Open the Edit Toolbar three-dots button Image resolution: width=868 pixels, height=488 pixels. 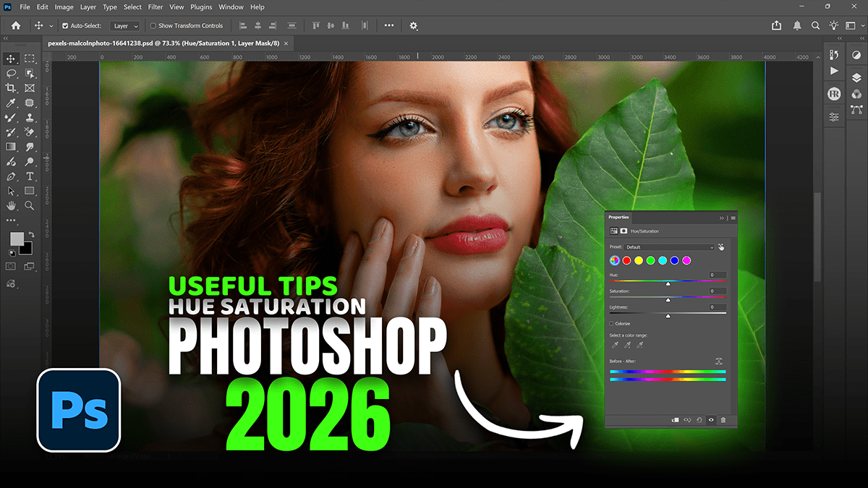(11, 220)
